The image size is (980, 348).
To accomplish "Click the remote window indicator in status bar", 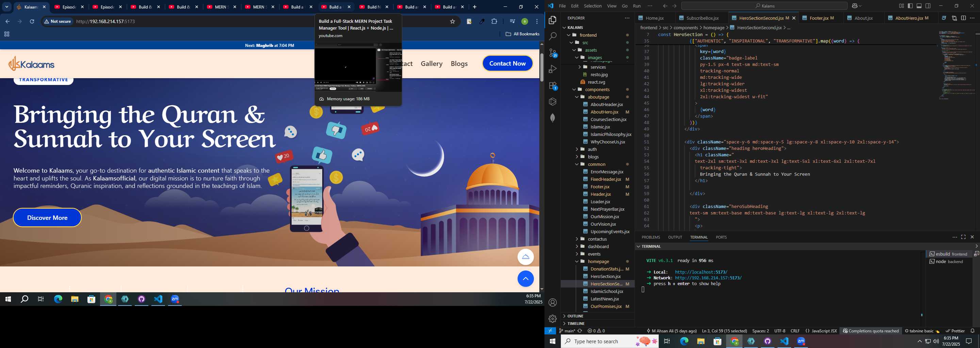I will coord(550,331).
